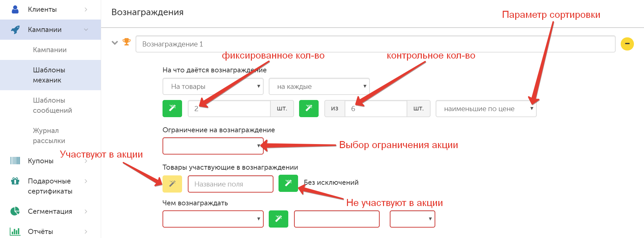
Task: Click the Вознаграждение 1 name field
Action: [376, 44]
